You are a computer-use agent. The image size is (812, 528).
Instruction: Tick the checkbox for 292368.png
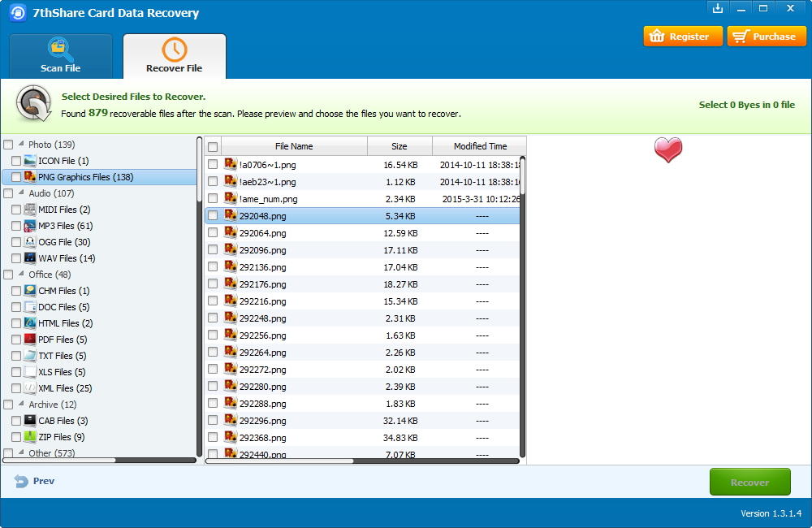tap(212, 437)
